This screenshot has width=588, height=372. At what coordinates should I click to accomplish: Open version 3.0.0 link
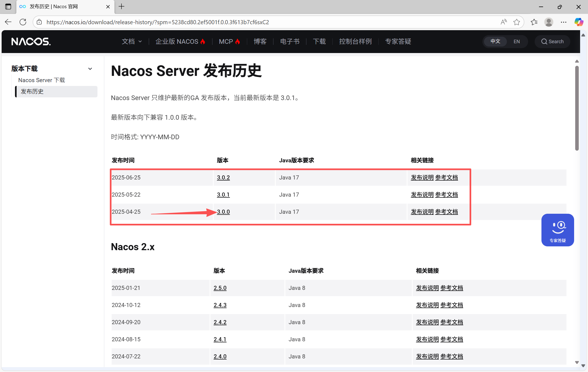click(223, 212)
